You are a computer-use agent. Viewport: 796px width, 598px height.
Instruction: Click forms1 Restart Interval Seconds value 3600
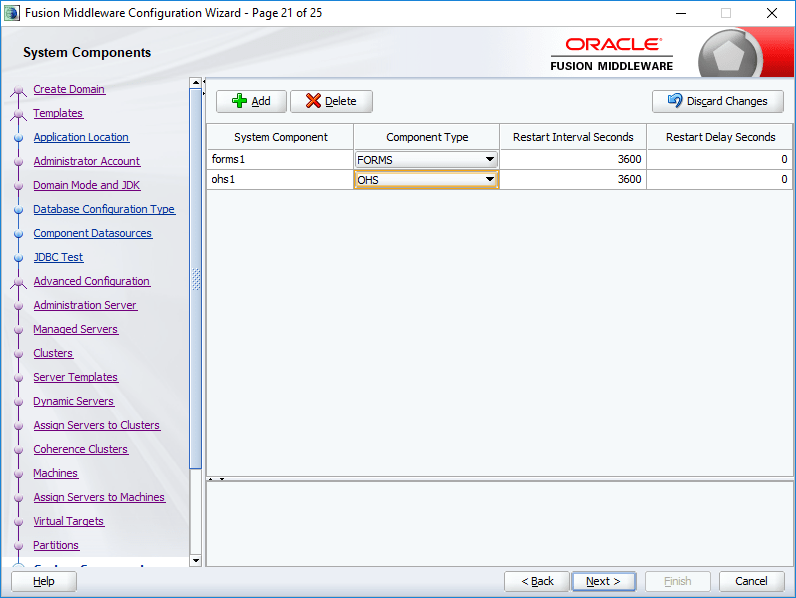(573, 159)
